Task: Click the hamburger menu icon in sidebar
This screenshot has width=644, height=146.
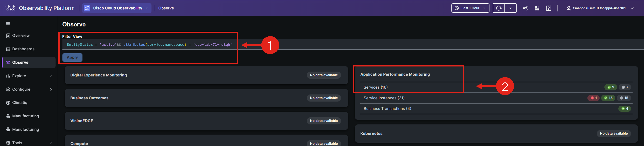Action: pos(8,24)
